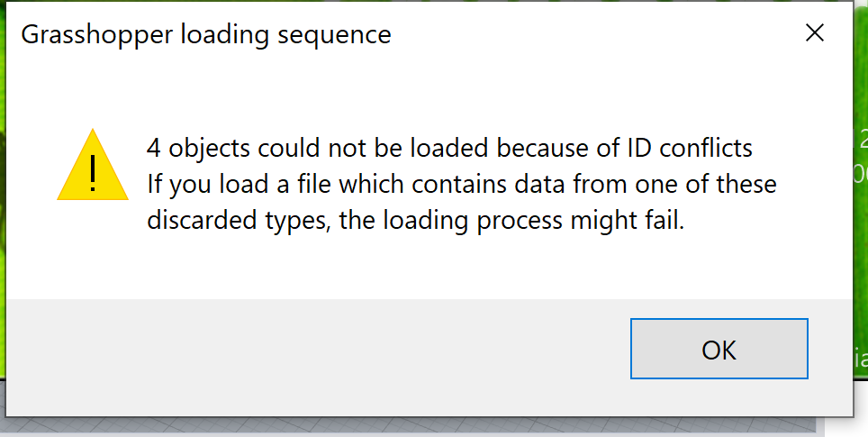This screenshot has width=868, height=437.
Task: Close the Grasshopper loading sequence dialog
Action: pyautogui.click(x=814, y=34)
